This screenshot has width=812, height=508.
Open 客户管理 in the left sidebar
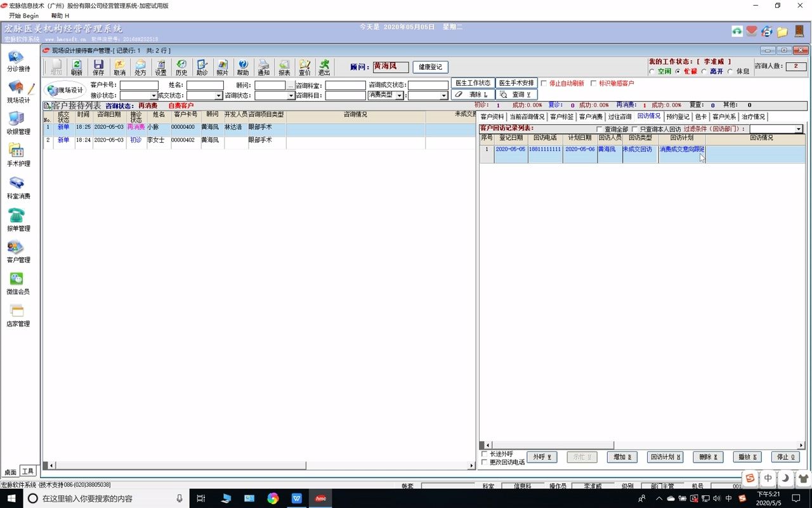click(18, 252)
